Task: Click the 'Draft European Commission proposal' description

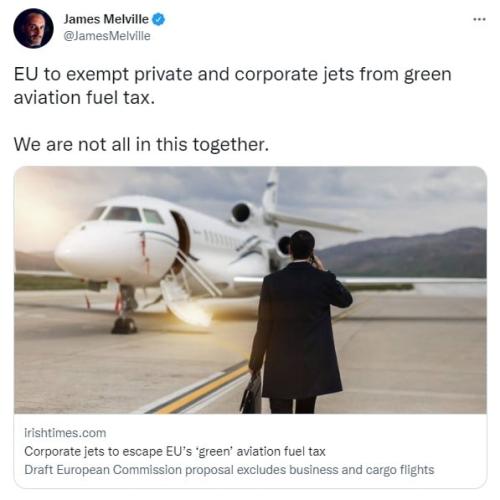Action: [229, 470]
